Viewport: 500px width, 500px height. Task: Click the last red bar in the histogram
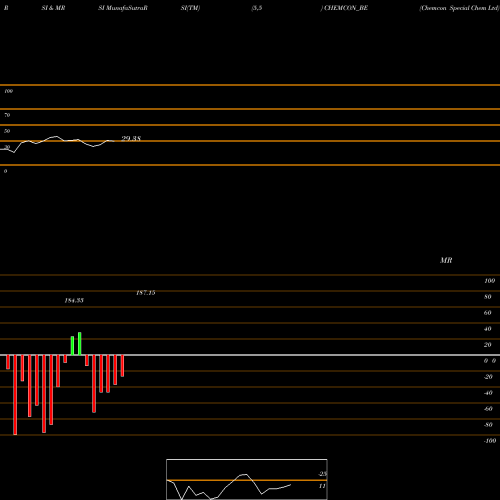[122, 366]
